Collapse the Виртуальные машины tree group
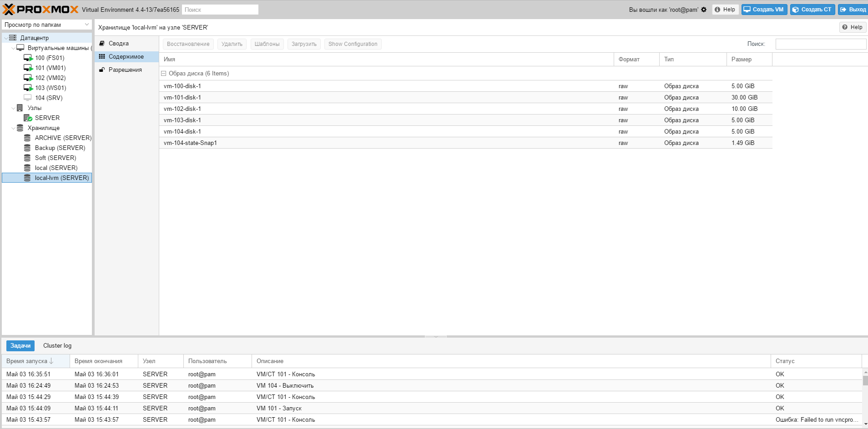Screen dimensions: 868x429 point(13,48)
